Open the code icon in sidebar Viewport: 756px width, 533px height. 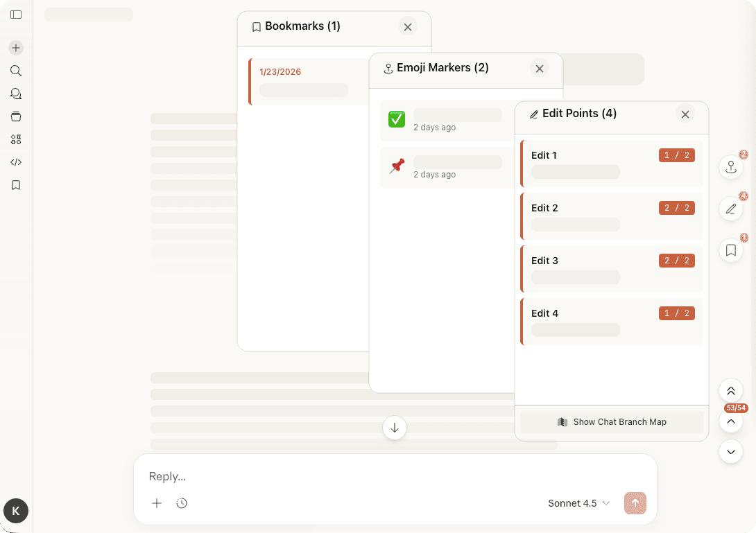coord(16,162)
